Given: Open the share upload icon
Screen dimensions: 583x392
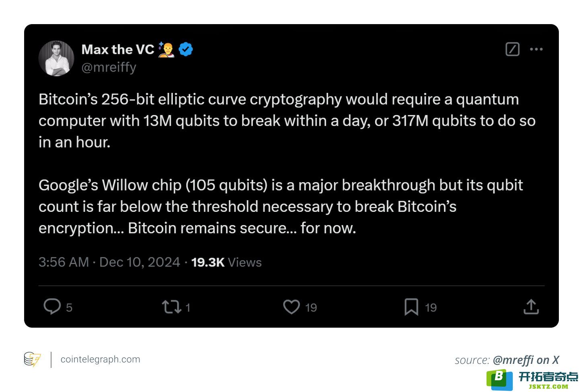Looking at the screenshot, I should [x=531, y=306].
